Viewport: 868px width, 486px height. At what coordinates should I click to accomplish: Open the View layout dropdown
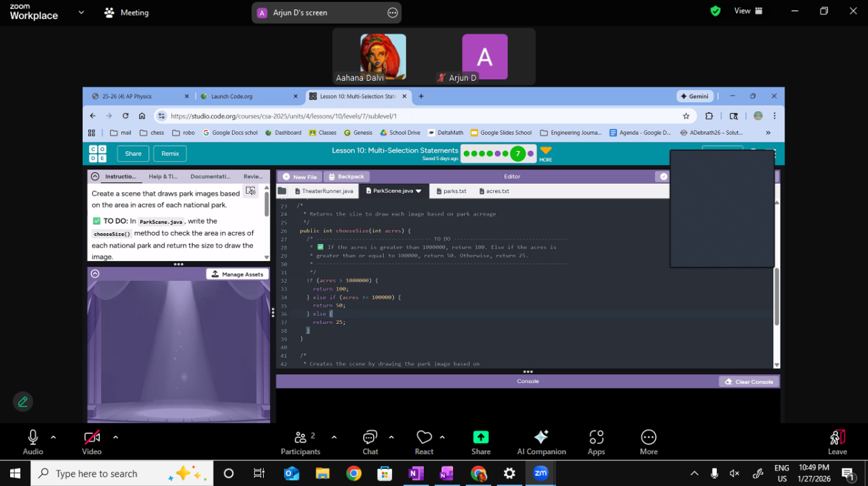[749, 11]
